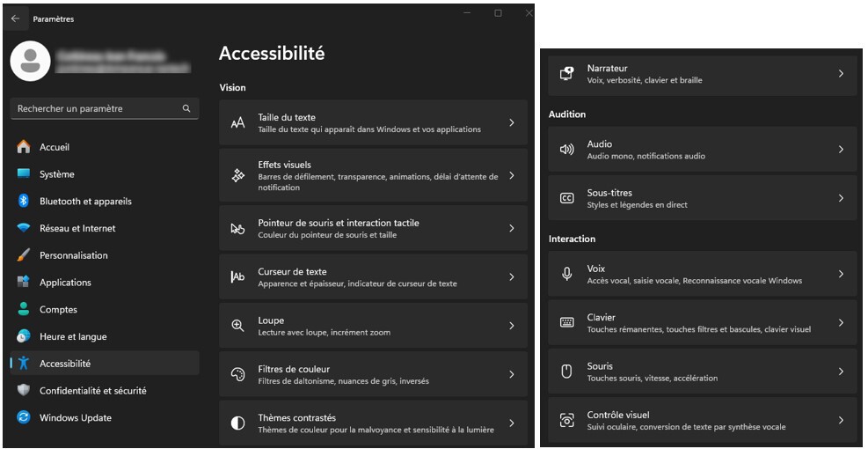The width and height of the screenshot is (868, 449).
Task: Click the back arrow button
Action: tap(15, 18)
